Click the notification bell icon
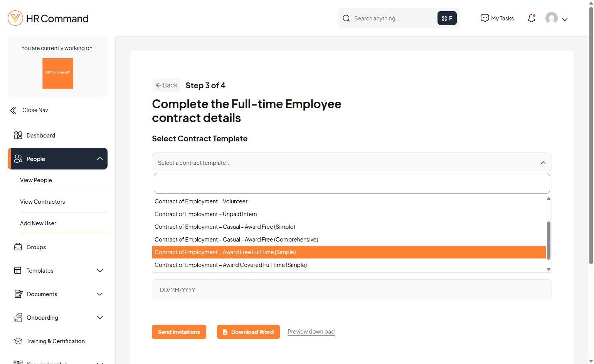The width and height of the screenshot is (594, 364). pos(532,18)
